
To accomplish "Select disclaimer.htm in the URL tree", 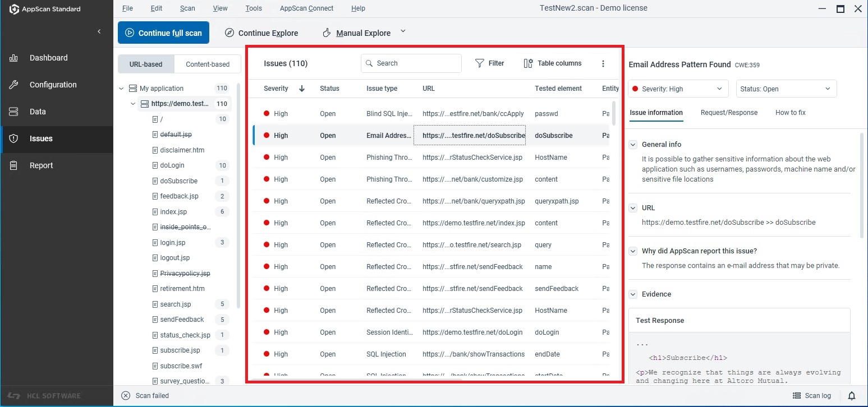I will [x=182, y=150].
